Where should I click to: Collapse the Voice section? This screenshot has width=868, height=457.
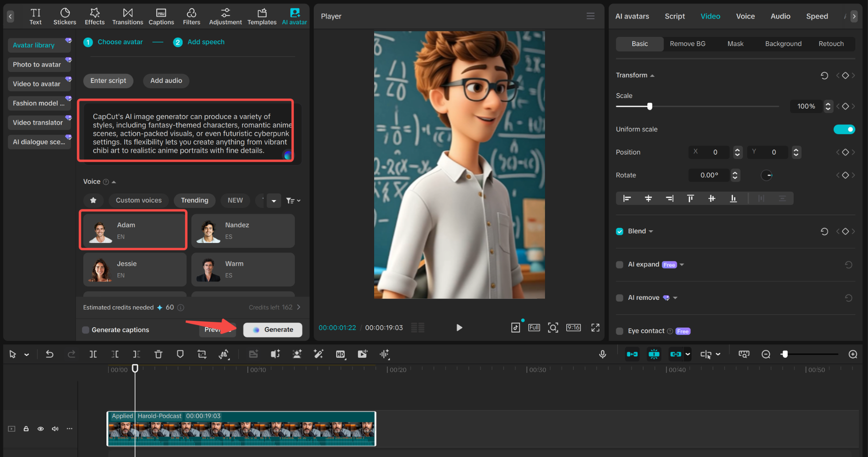click(x=114, y=182)
